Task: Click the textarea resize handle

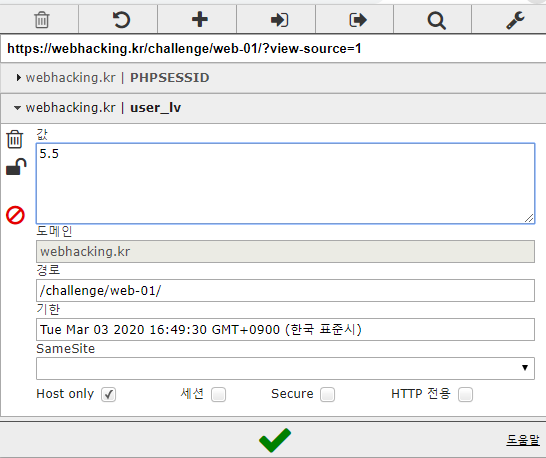Action: (529, 218)
